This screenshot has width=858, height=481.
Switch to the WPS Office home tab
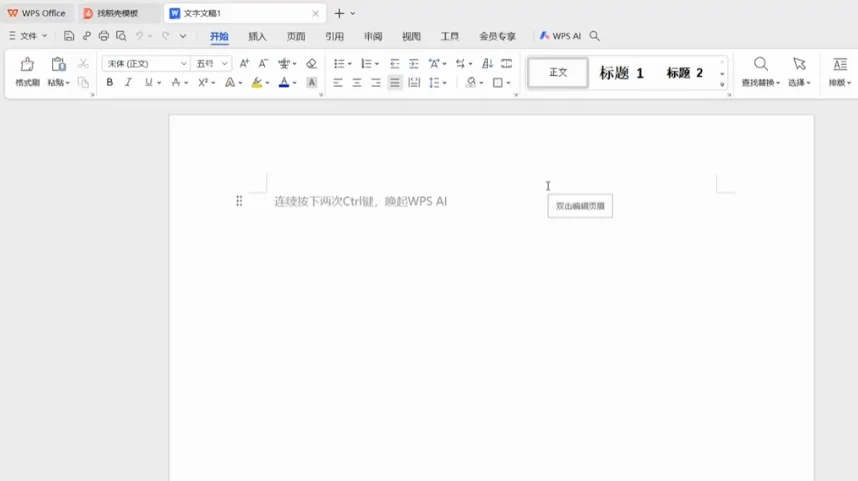37,13
